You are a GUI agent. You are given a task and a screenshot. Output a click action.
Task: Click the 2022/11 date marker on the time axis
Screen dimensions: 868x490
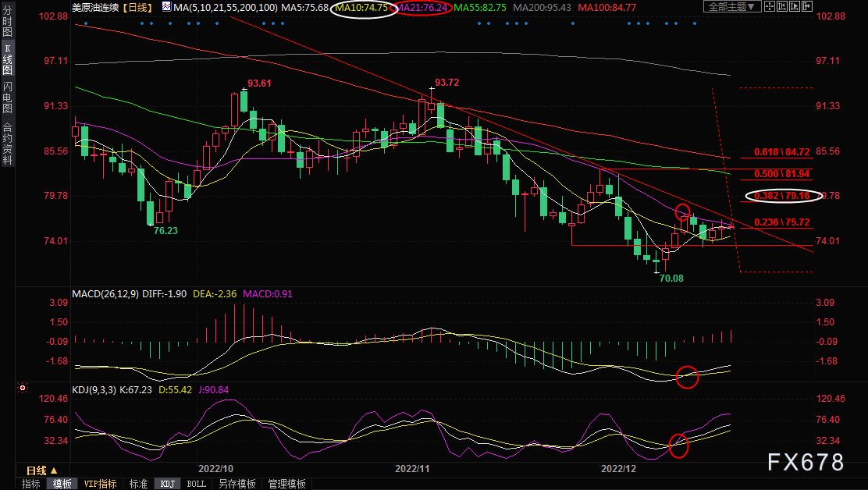(x=412, y=468)
